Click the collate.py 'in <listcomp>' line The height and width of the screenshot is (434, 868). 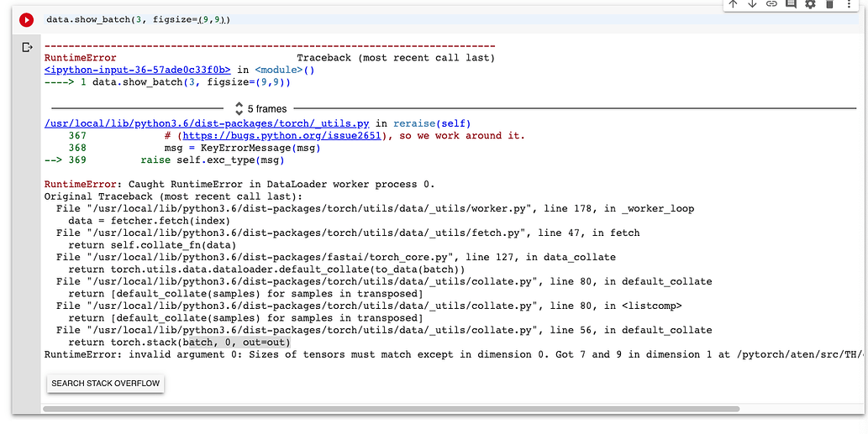369,306
